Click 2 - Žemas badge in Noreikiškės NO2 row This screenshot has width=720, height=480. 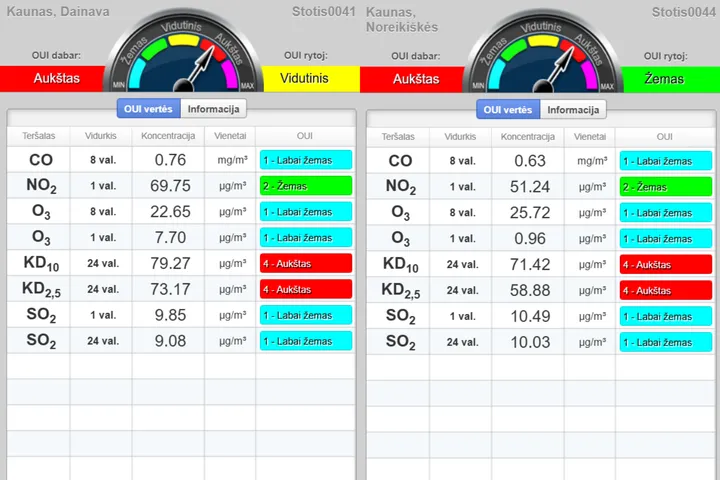pyautogui.click(x=666, y=186)
